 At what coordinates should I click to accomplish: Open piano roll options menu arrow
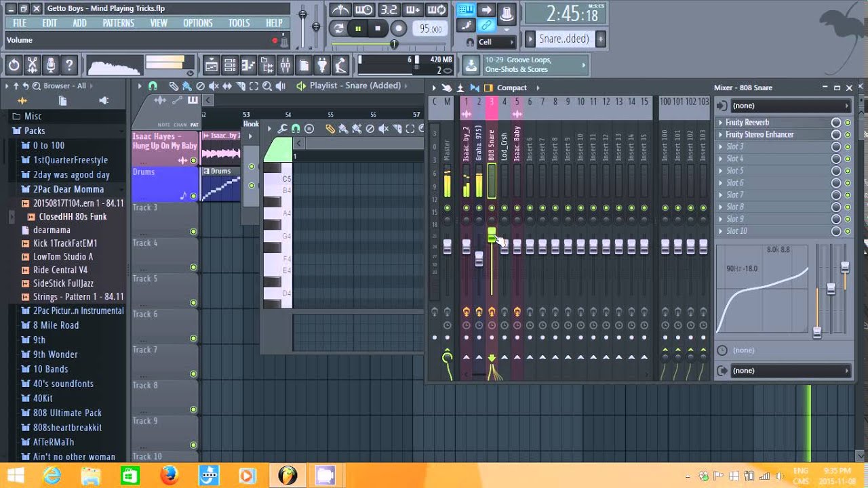269,129
